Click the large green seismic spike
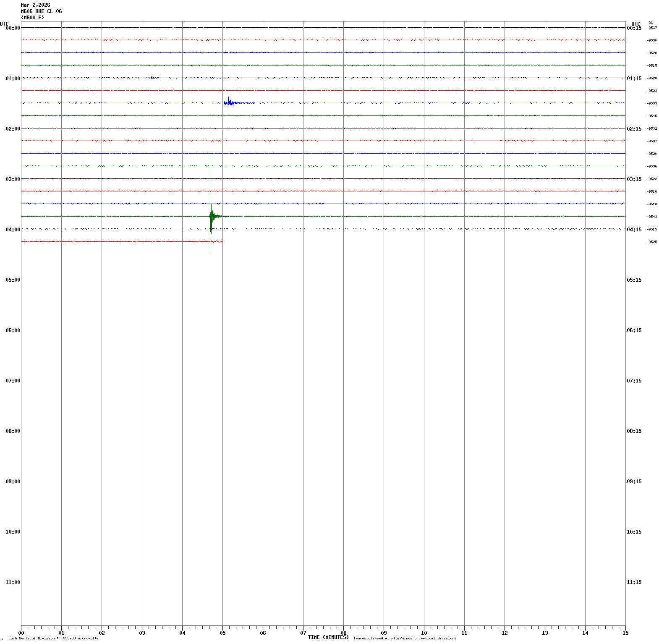This screenshot has width=659, height=644. (x=211, y=216)
